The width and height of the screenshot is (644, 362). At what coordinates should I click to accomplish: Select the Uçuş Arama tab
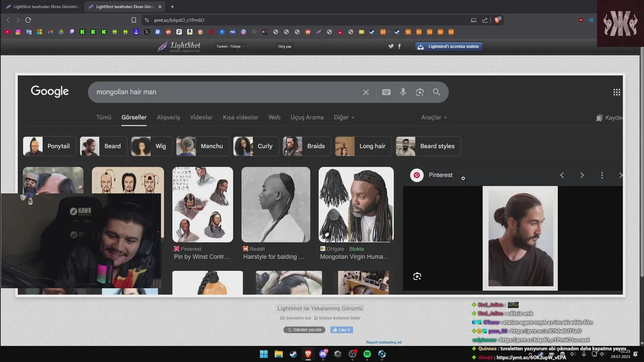click(307, 117)
